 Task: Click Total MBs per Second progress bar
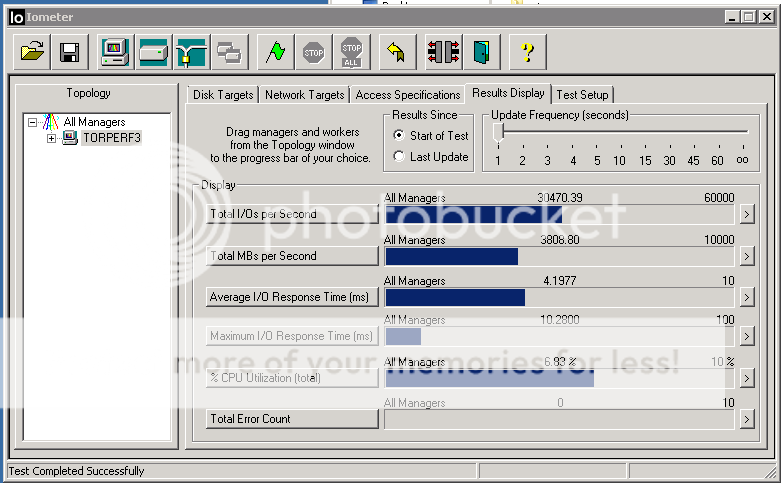pos(559,256)
